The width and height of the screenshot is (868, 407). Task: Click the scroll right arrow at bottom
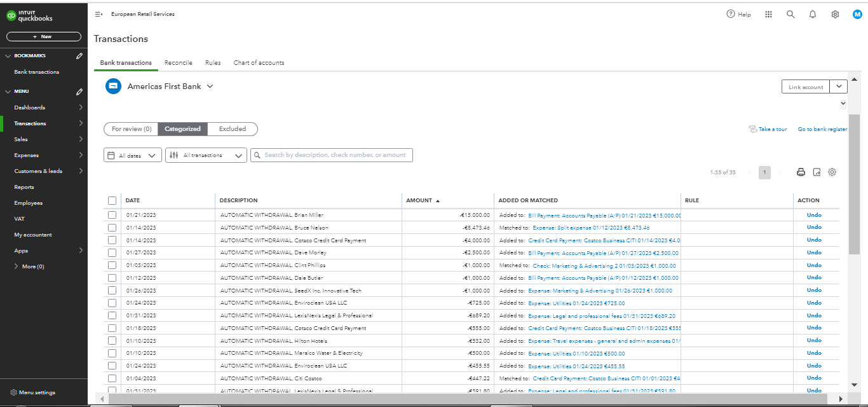pos(841,399)
